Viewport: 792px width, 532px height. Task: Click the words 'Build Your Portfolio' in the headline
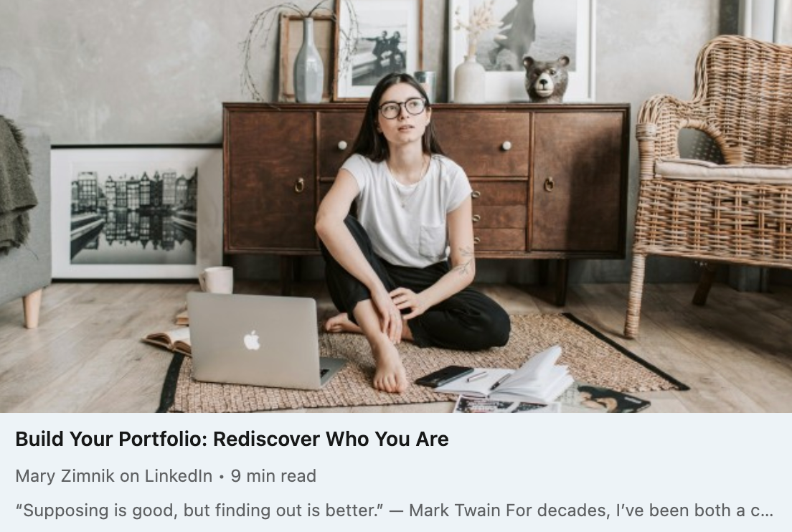pyautogui.click(x=108, y=439)
